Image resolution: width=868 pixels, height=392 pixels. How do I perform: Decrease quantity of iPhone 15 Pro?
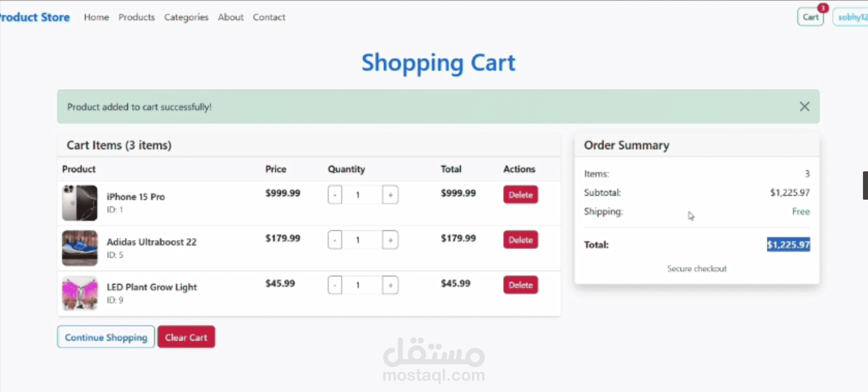click(335, 195)
